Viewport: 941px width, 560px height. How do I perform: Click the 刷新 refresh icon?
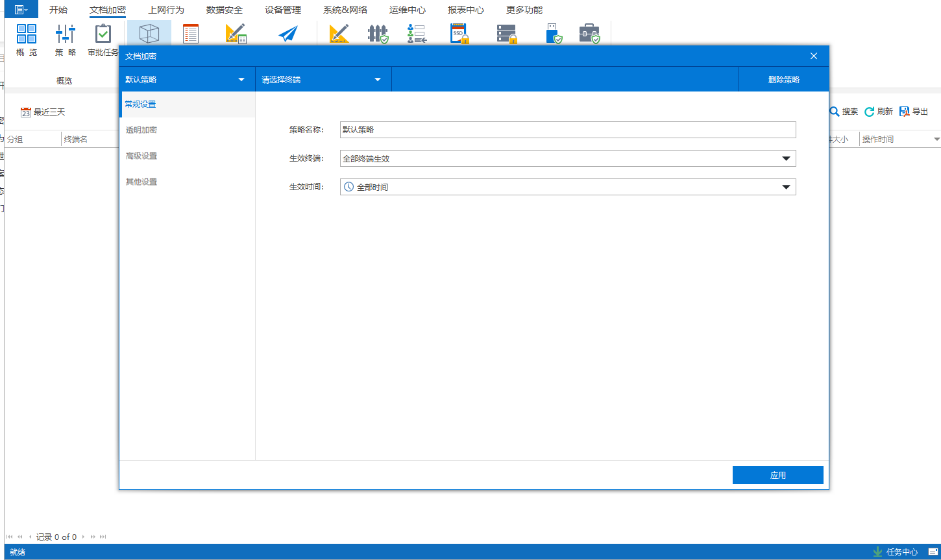pyautogui.click(x=870, y=112)
